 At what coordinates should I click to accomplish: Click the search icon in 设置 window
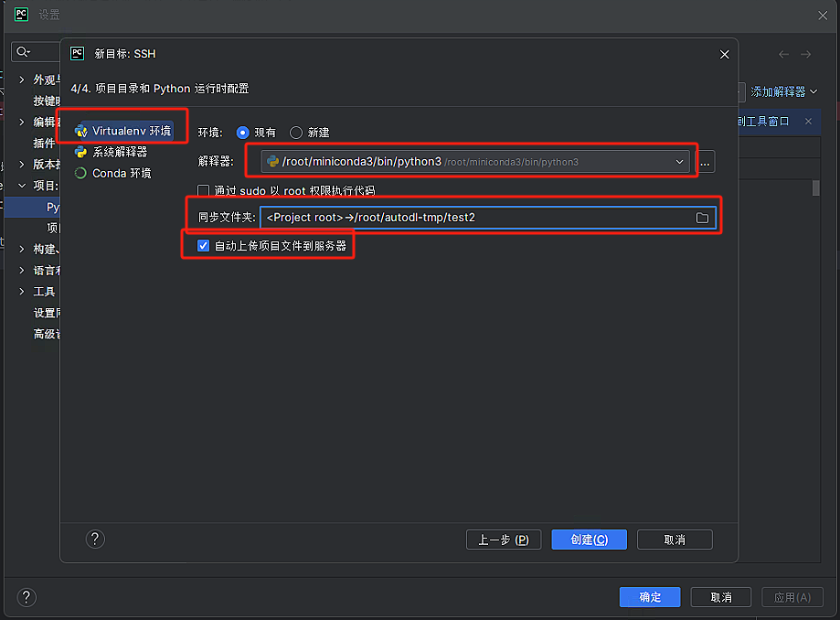click(23, 51)
